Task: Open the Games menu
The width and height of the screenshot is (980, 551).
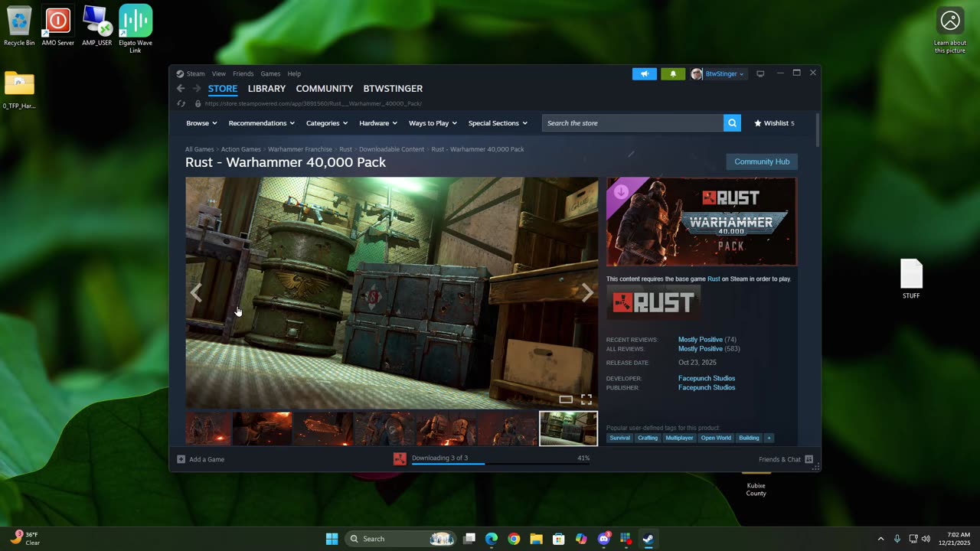Action: click(x=270, y=73)
